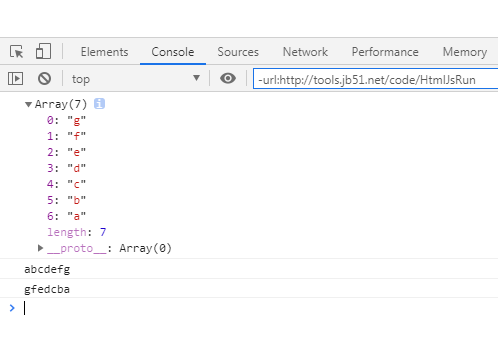Show the console sidebar panel
498x364 pixels.
coord(15,79)
